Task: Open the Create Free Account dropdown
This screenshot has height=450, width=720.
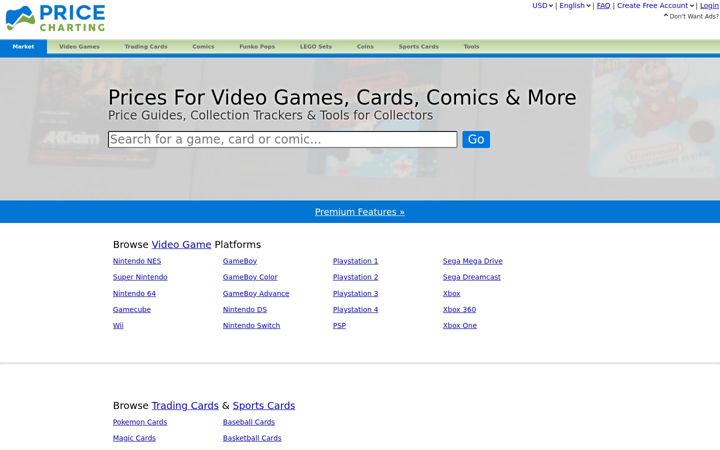Action: tap(655, 6)
